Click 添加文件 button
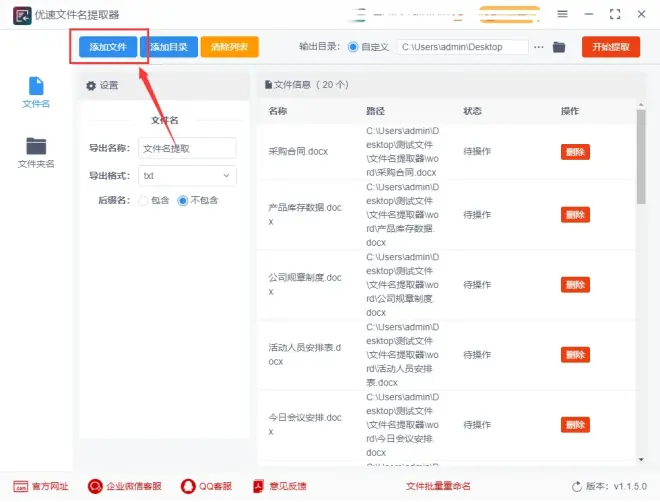 point(108,47)
